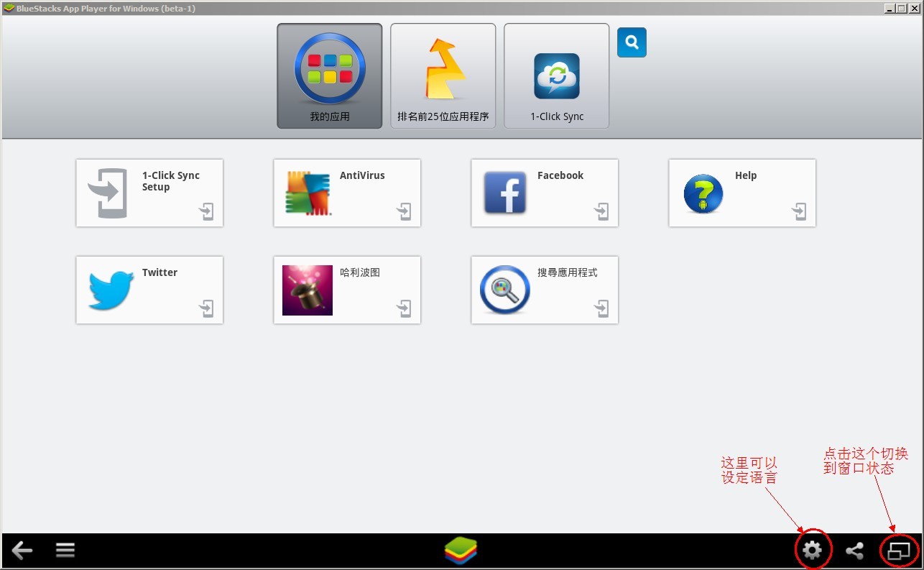924x570 pixels.
Task: Launch the 1-Click Sync Setup app icon
Action: 108,193
